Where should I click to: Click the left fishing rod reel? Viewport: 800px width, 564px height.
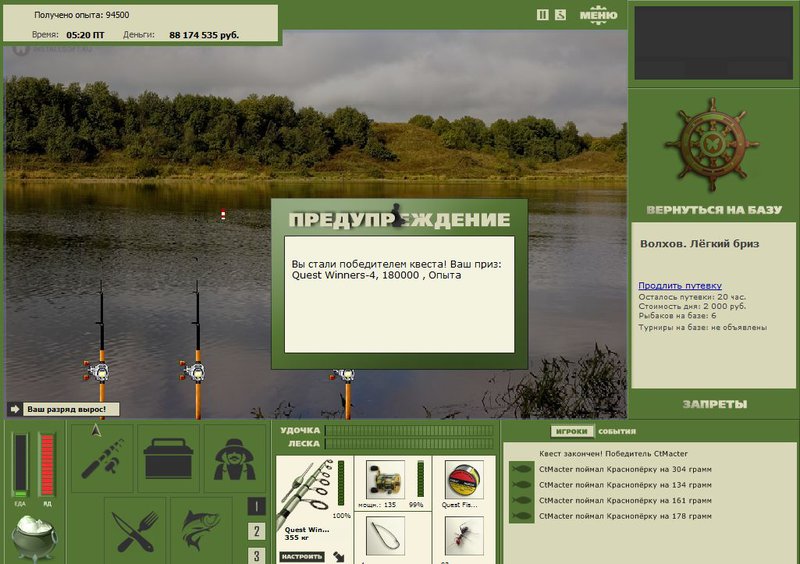98,372
